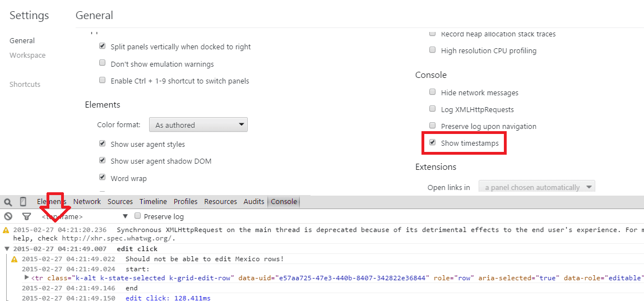Click the console filter funnel icon
This screenshot has height=301, width=644.
tap(26, 216)
